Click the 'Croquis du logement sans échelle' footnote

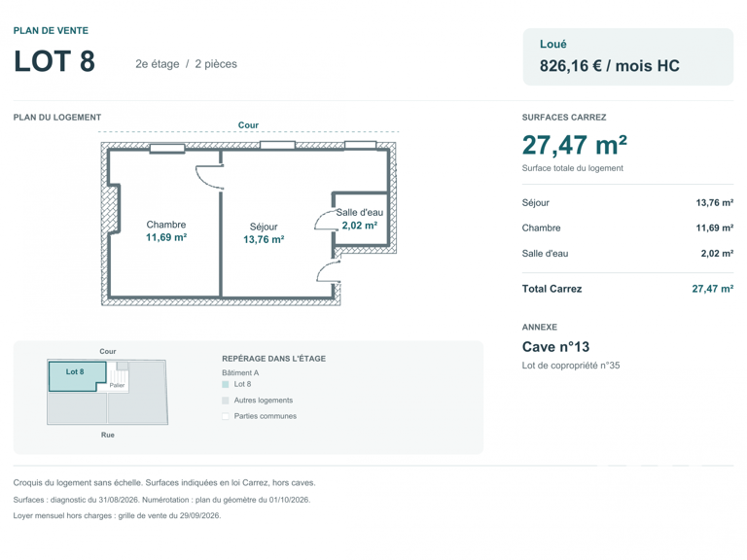pos(164,483)
